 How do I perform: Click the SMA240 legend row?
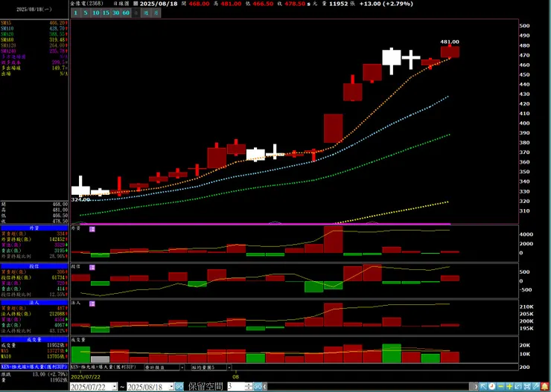click(x=34, y=51)
